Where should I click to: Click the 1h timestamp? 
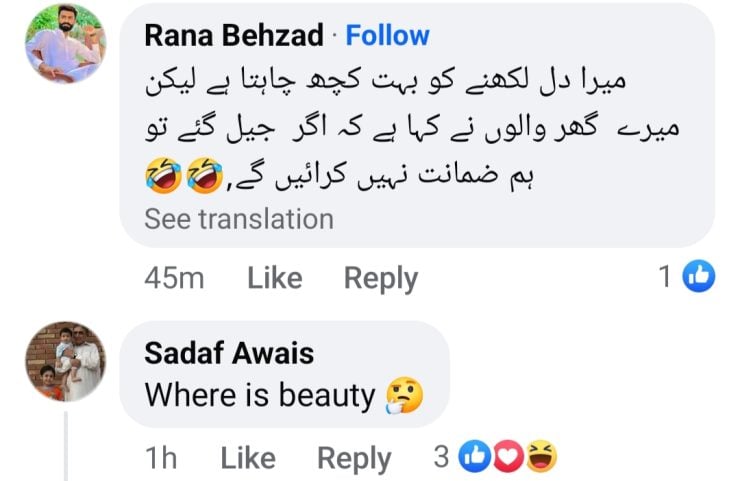[161, 458]
